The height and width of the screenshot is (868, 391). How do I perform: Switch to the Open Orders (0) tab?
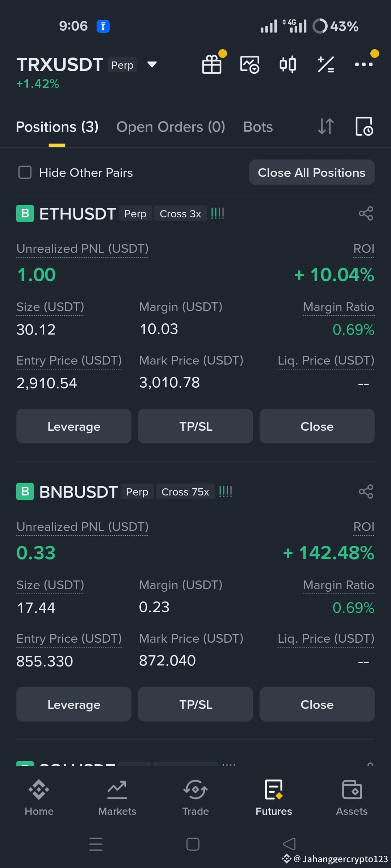pos(171,127)
